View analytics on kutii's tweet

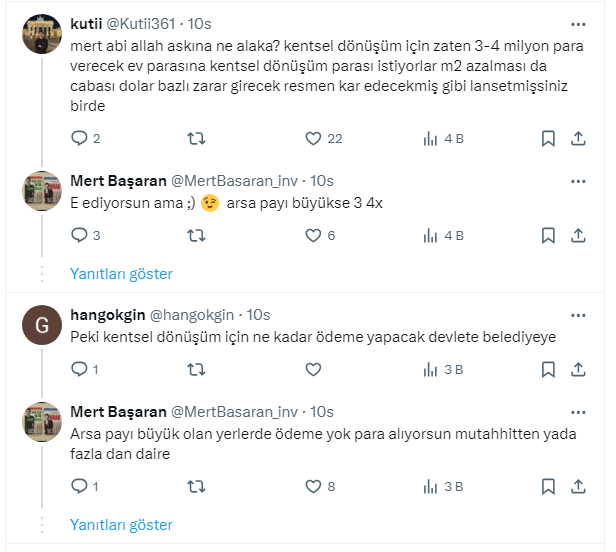432,139
